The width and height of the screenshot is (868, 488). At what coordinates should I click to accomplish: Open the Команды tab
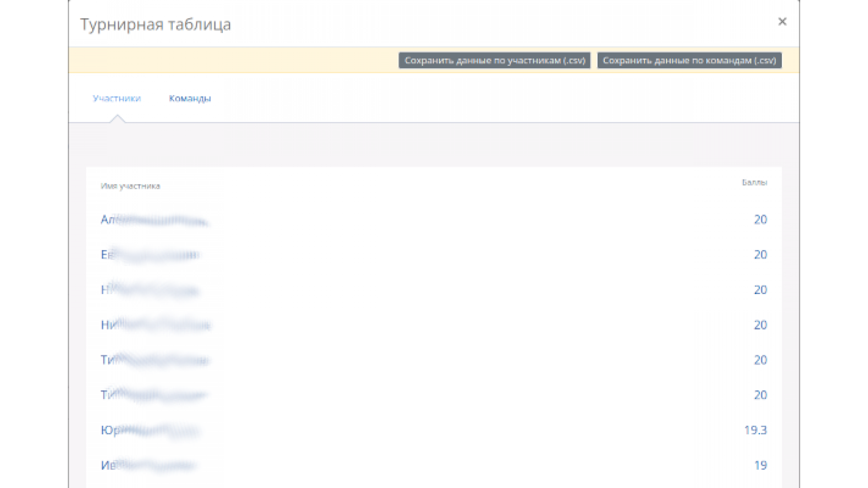point(190,99)
